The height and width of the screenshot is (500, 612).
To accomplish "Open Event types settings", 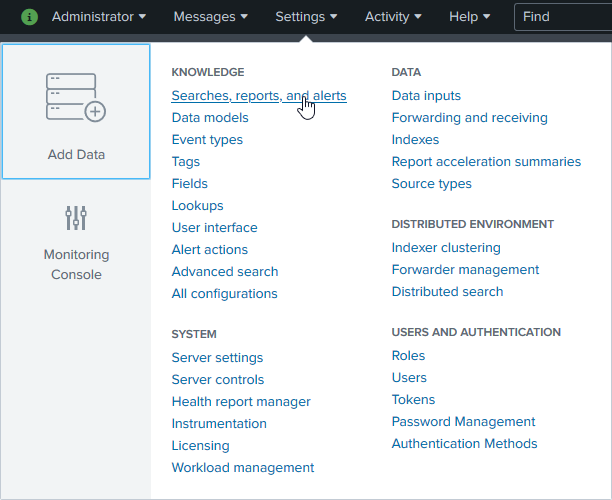I will pos(207,140).
